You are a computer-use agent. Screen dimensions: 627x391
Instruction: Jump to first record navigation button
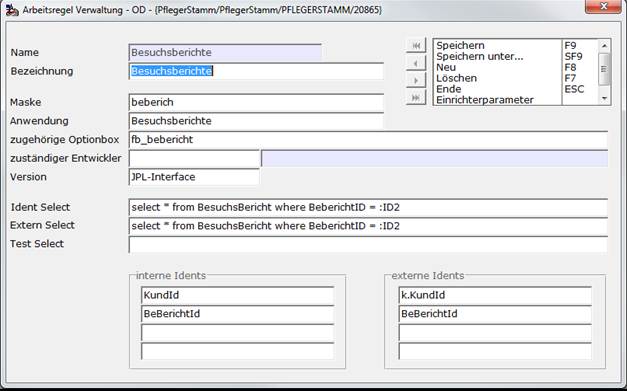(416, 46)
